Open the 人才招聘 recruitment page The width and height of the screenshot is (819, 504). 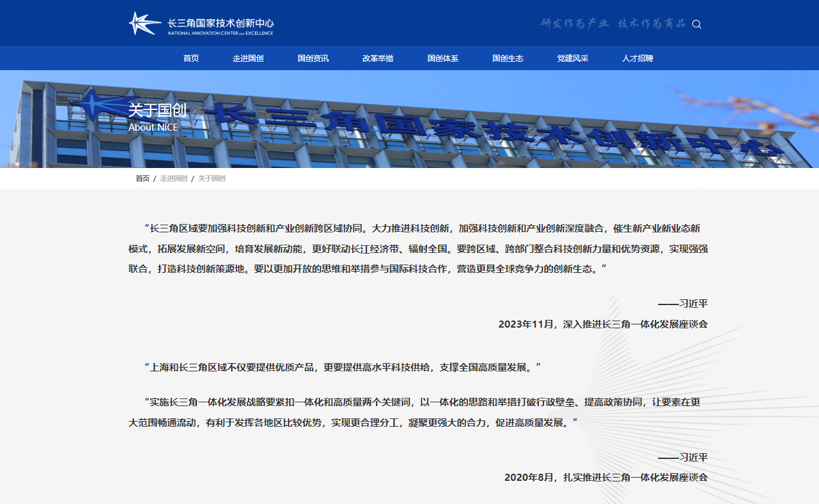point(637,59)
